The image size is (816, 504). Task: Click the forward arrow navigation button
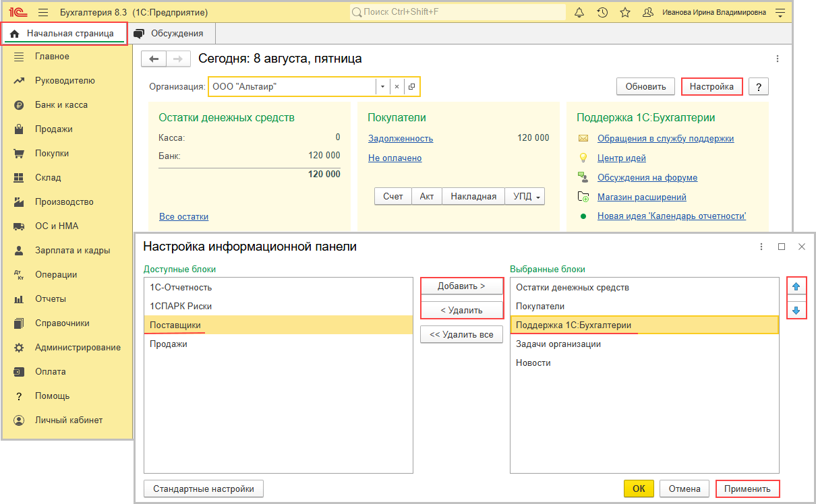point(178,59)
